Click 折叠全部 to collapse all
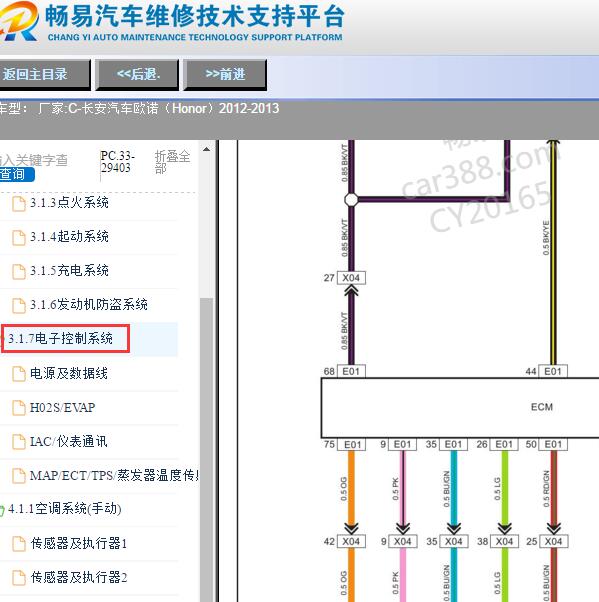Viewport: 599px width, 602px height. (x=172, y=162)
